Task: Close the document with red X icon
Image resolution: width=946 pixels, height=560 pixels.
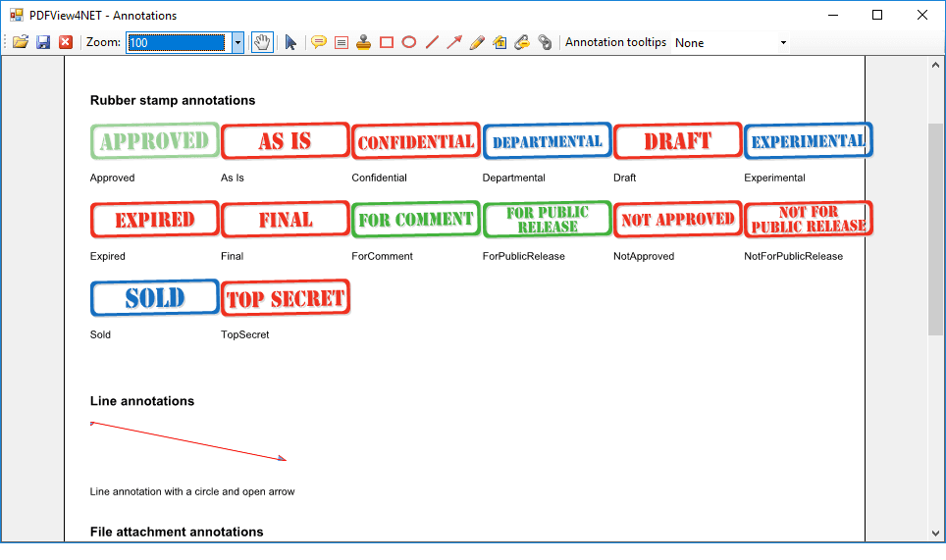Action: pos(65,42)
